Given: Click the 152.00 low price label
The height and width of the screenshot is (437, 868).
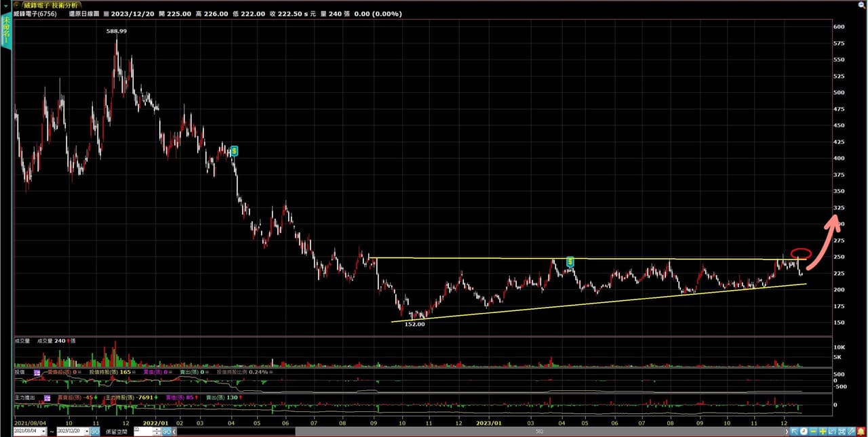Looking at the screenshot, I should [415, 325].
